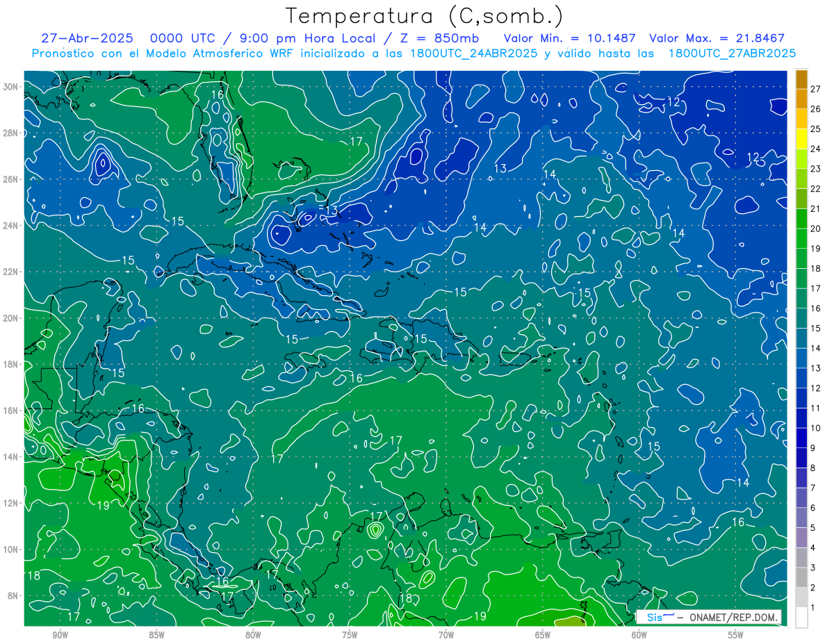The height and width of the screenshot is (644, 834).
Task: Click the "22N" latitude axis label
Action: click(x=10, y=272)
